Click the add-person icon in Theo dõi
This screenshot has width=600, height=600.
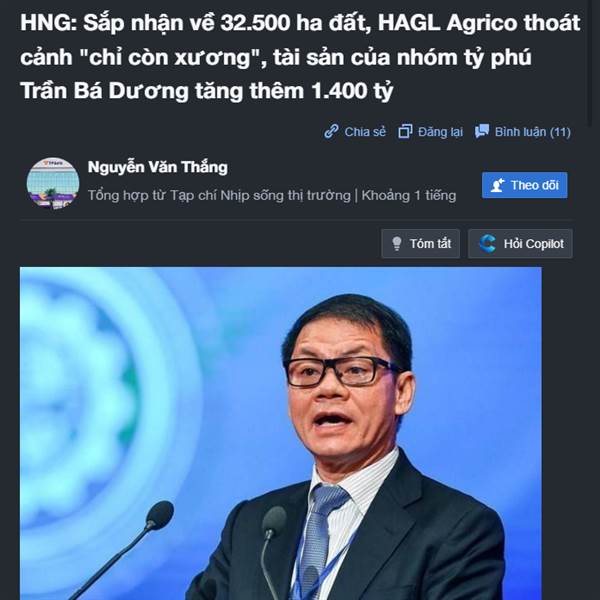(x=497, y=185)
